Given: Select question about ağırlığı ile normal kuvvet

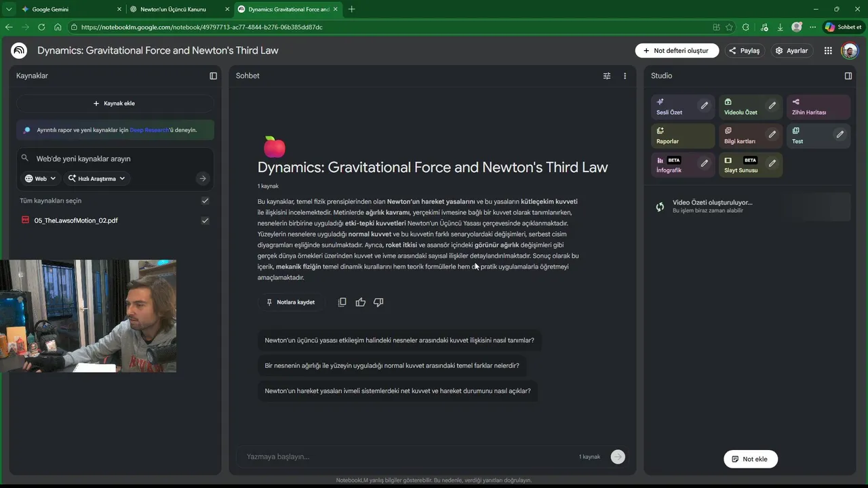Looking at the screenshot, I should [392, 366].
